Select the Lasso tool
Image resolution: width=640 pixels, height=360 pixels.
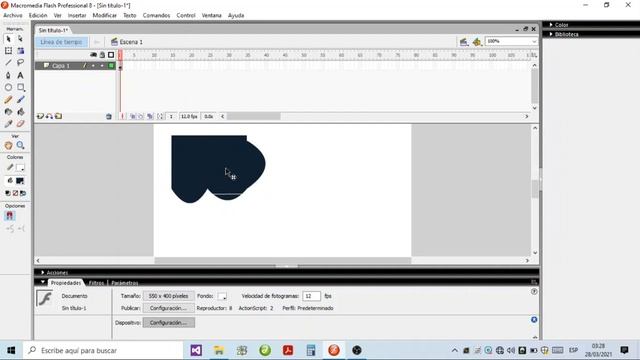(x=20, y=63)
